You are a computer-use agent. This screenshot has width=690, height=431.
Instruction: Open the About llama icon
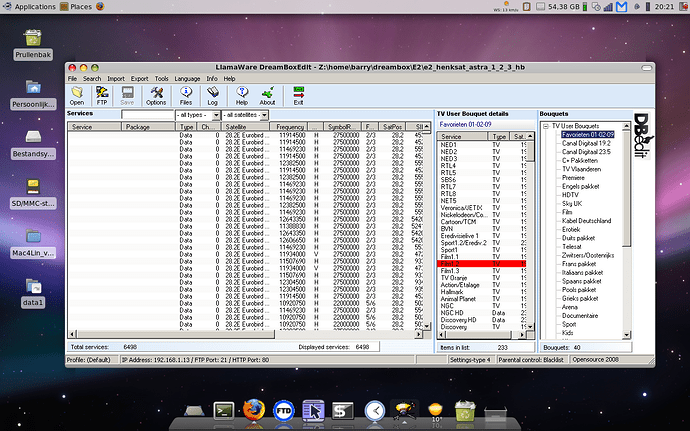pyautogui.click(x=267, y=96)
